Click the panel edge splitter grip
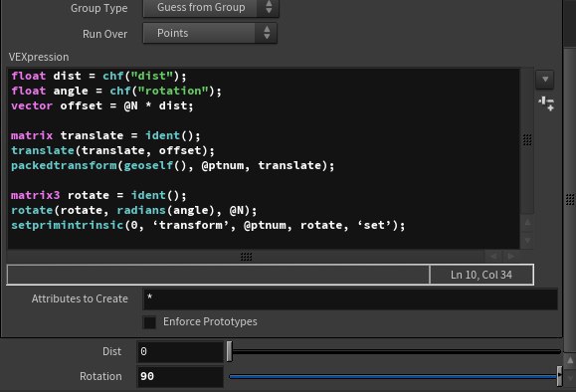Screen dimensions: 576x392 point(570,200)
